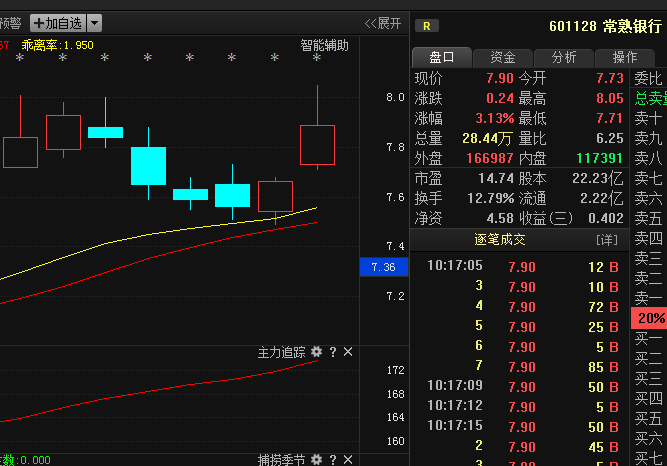Click the 捕捞季节 indicator name

282,460
